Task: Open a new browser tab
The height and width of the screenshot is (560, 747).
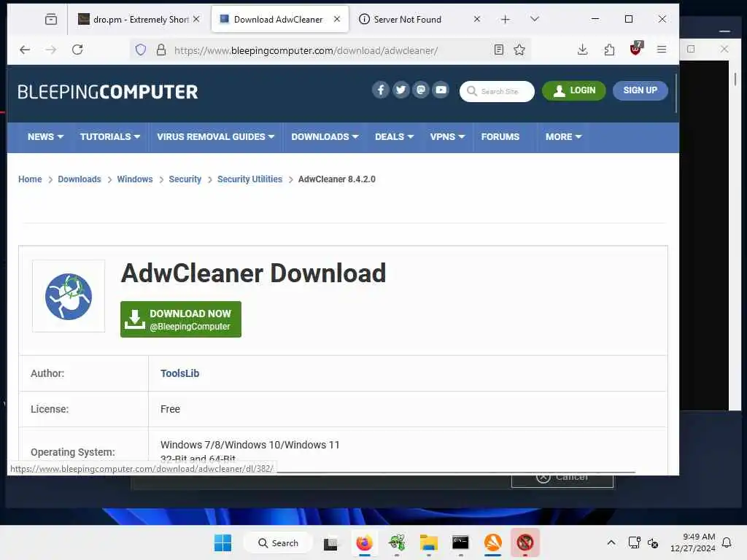Action: (x=505, y=19)
